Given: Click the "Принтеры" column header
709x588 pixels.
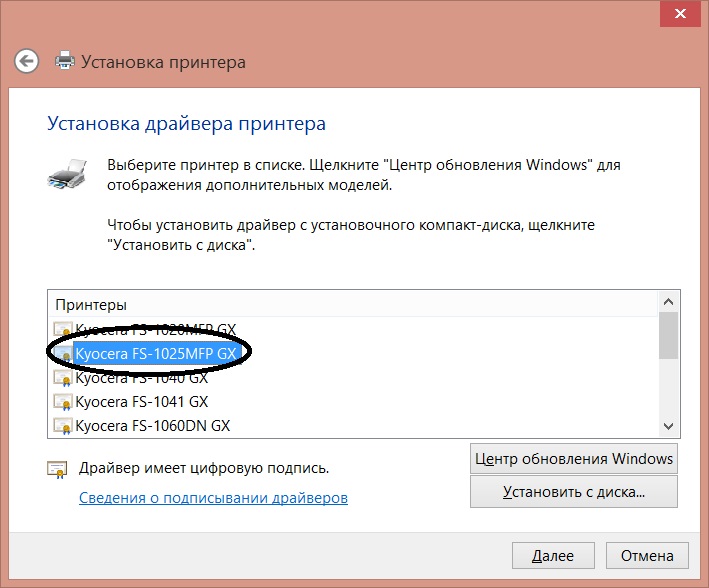Looking at the screenshot, I should click(x=91, y=304).
